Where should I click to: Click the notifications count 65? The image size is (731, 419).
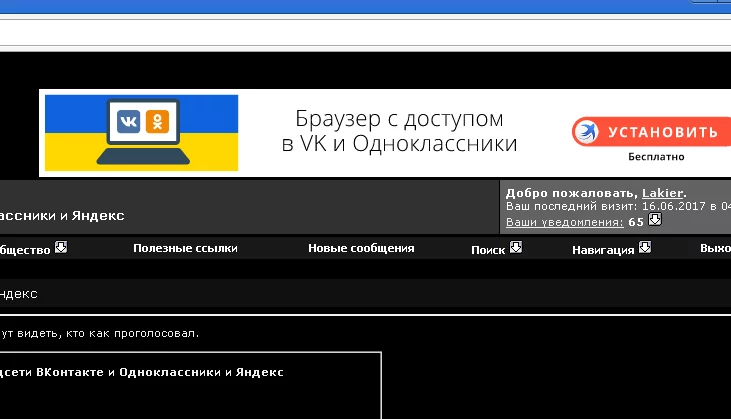(x=636, y=222)
